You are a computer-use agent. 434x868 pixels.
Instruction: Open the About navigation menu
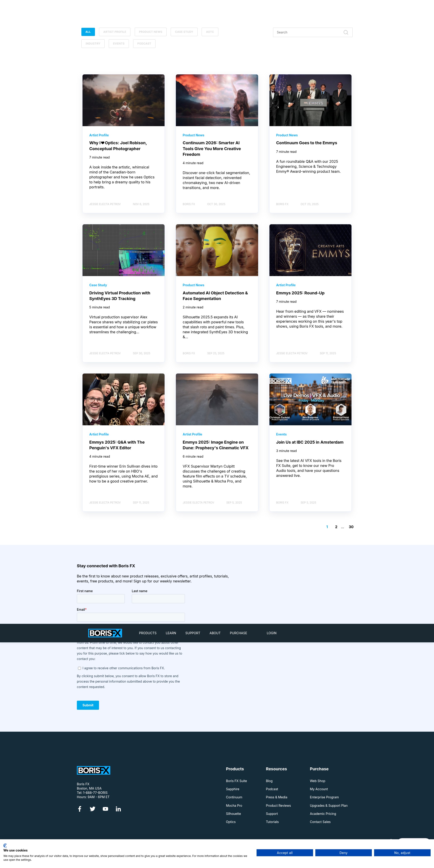tap(215, 633)
